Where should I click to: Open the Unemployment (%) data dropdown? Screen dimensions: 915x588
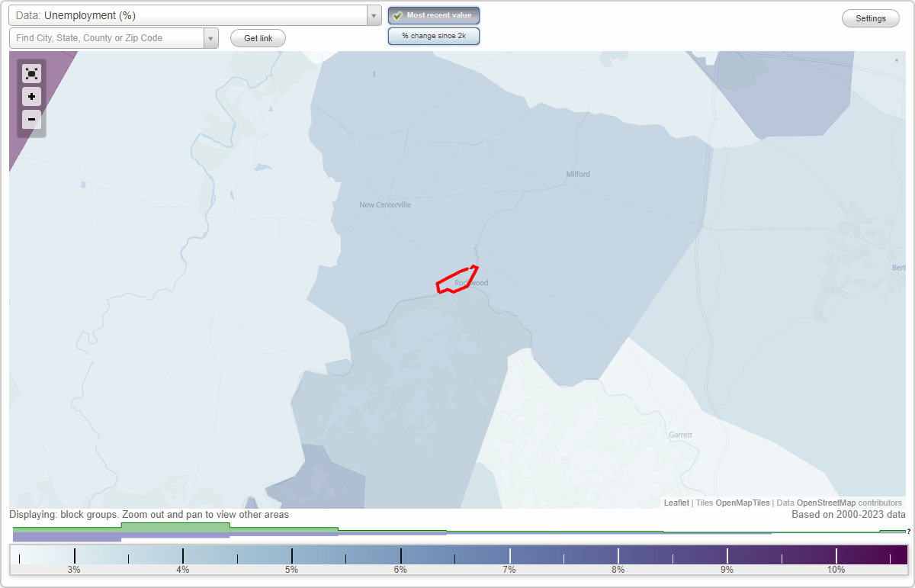pyautogui.click(x=373, y=14)
